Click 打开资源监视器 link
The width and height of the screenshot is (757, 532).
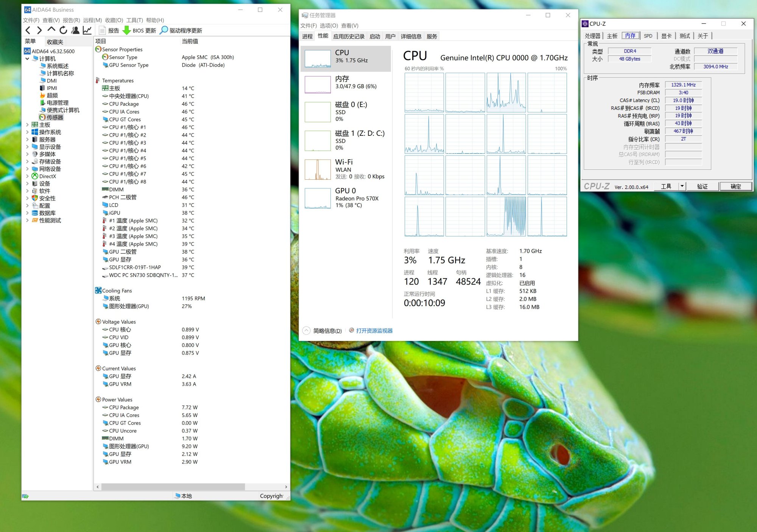[374, 331]
